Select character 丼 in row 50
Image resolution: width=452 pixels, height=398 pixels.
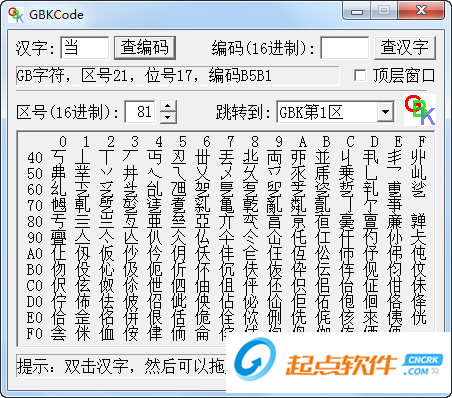(x=131, y=173)
